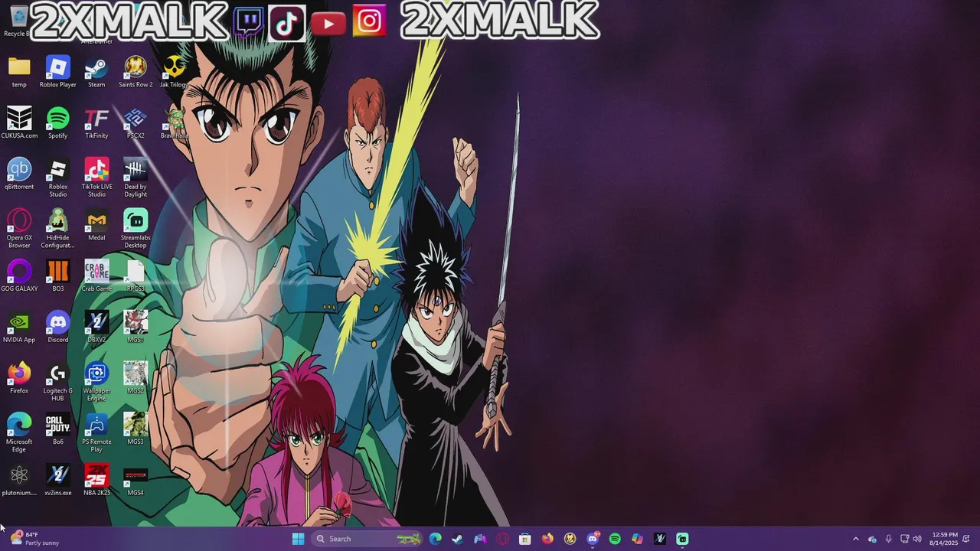This screenshot has height=551, width=980.
Task: Open BO3 desktop icon
Action: pyautogui.click(x=58, y=276)
